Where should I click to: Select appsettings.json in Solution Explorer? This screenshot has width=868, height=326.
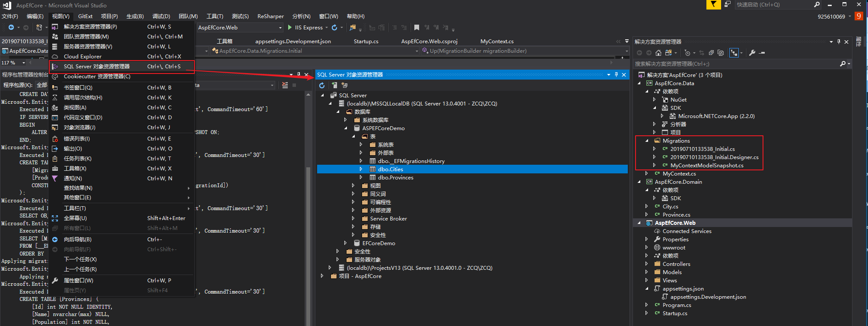pos(683,288)
